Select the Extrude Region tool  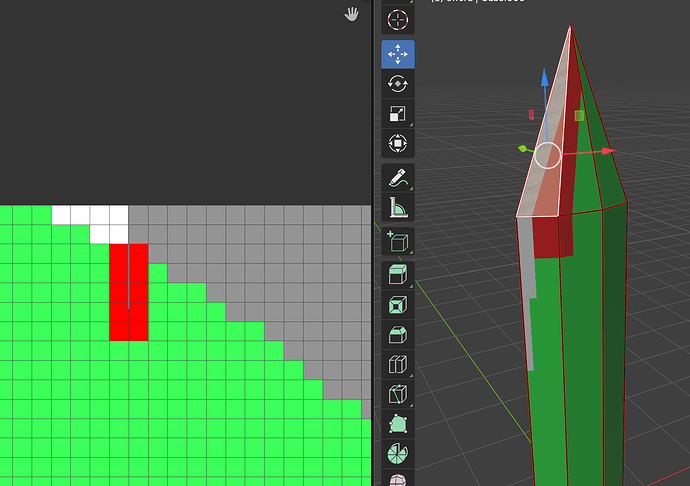tap(398, 275)
